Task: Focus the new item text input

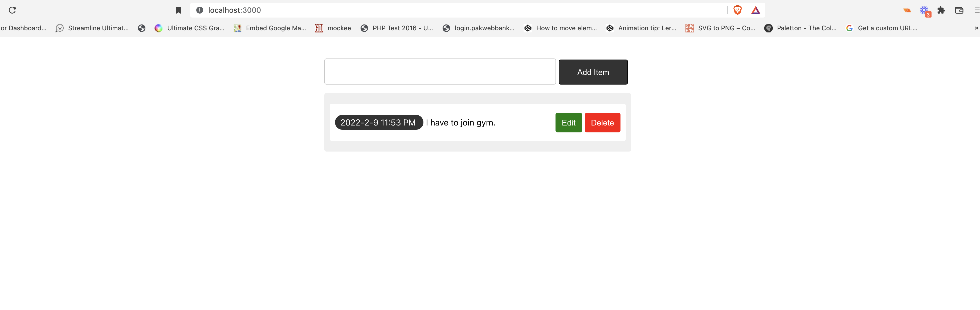Action: click(440, 72)
